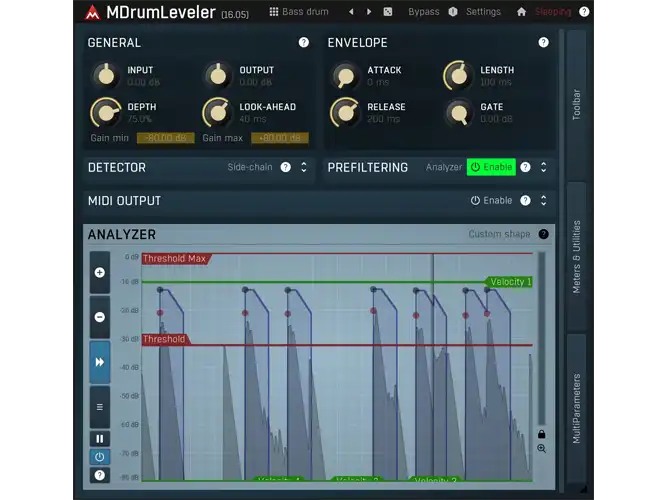Open the Meters & Utilities side tab

576,257
